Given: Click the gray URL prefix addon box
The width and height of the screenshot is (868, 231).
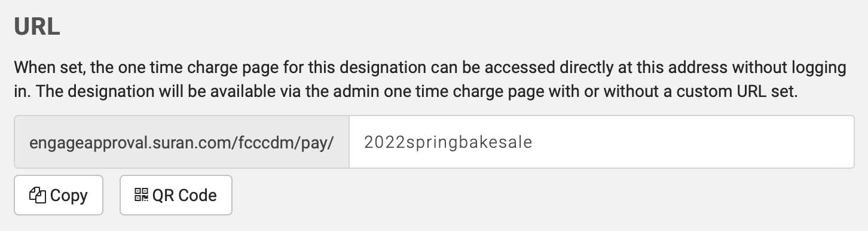Looking at the screenshot, I should pos(182,142).
